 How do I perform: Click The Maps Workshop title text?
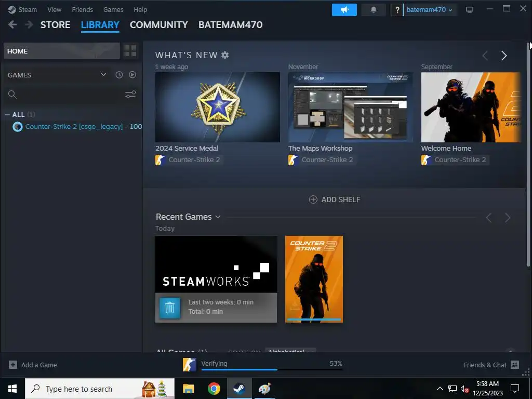[320, 148]
